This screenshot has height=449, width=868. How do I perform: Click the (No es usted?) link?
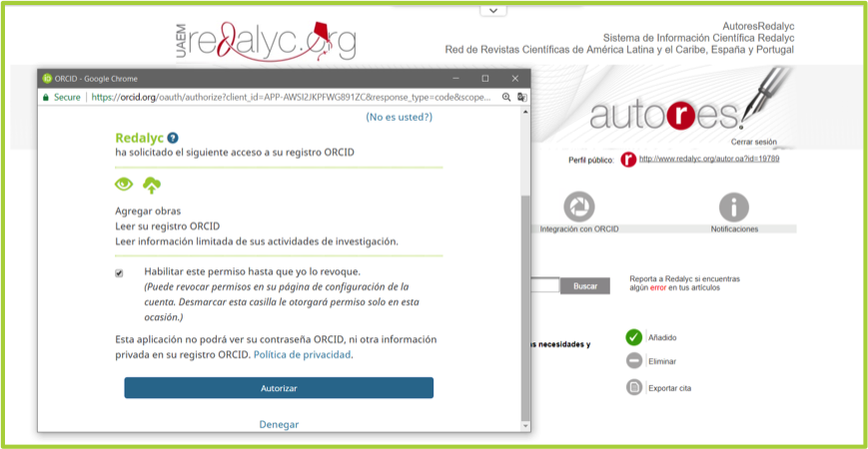(x=399, y=117)
